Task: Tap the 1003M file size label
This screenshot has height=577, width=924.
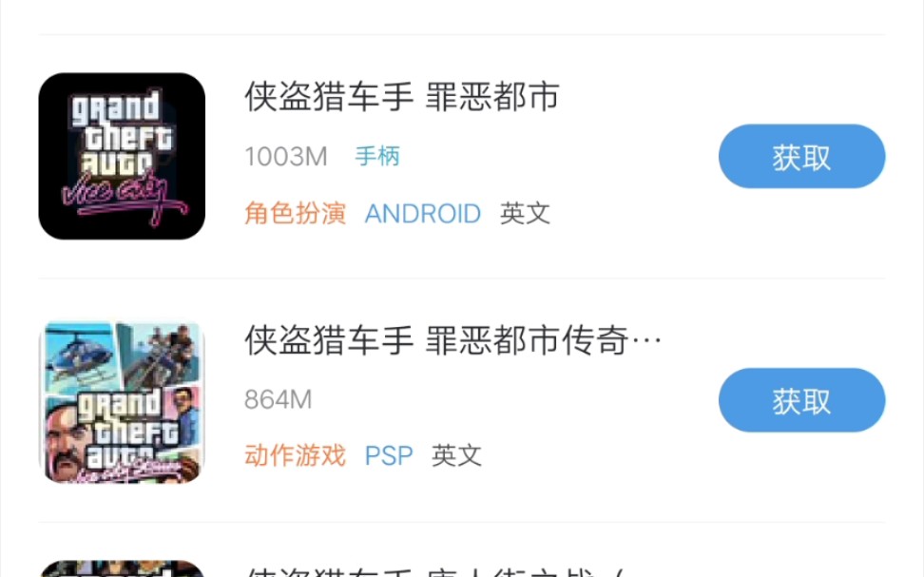Action: tap(286, 157)
